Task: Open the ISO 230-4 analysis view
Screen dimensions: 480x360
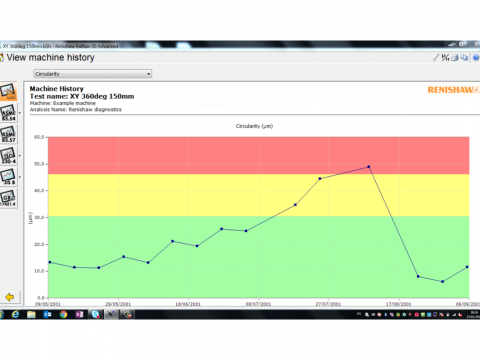Action: [8, 156]
